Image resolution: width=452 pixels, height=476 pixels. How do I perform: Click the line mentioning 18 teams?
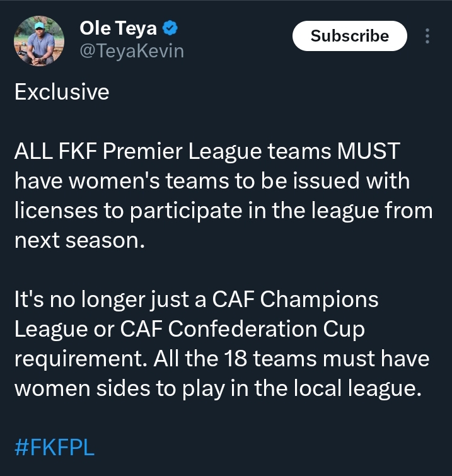click(222, 359)
